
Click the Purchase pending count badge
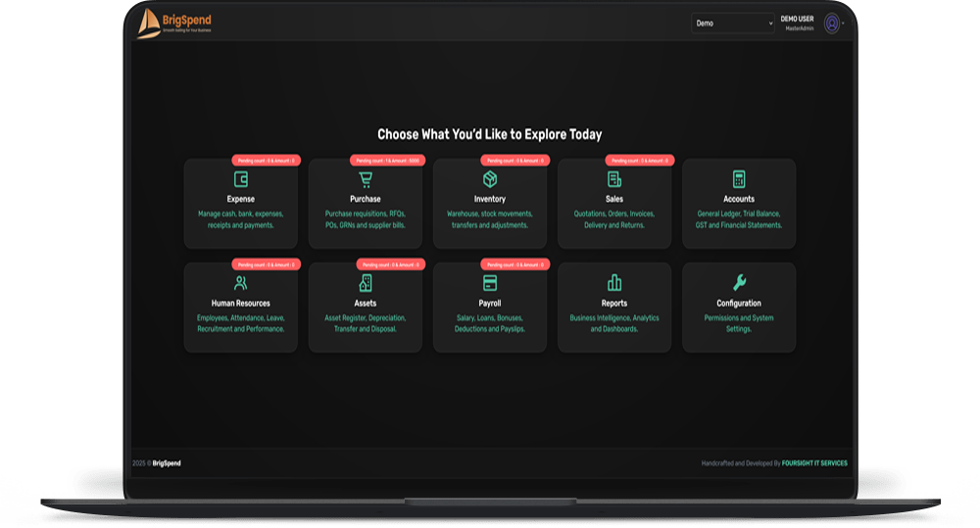tap(387, 161)
